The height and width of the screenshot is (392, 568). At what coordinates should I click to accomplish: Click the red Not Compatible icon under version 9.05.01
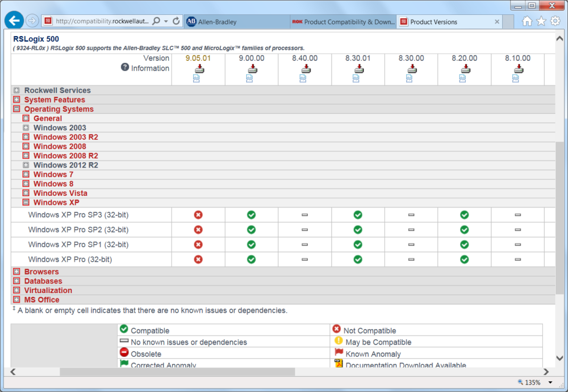[x=198, y=214]
